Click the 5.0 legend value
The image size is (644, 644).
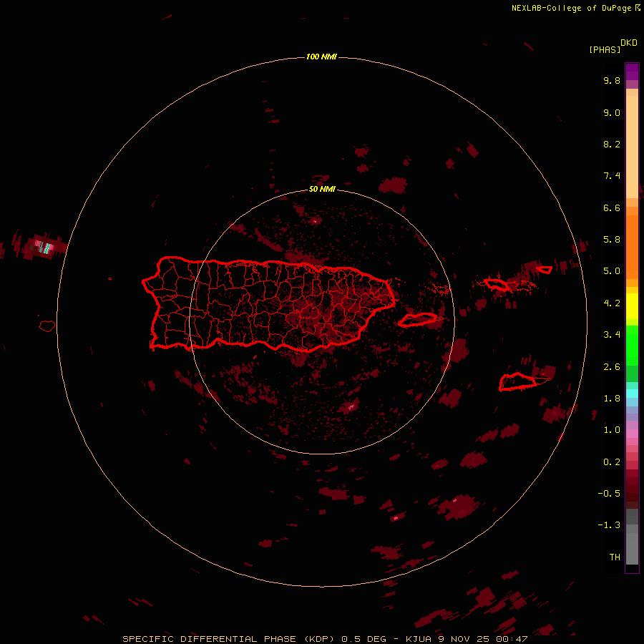point(612,271)
